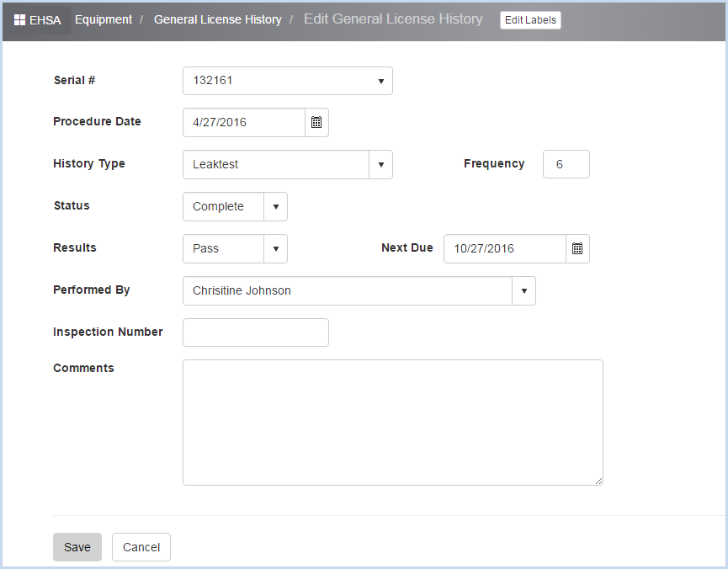Viewport: 728px width, 569px height.
Task: Click the Next Due date field
Action: [x=505, y=248]
